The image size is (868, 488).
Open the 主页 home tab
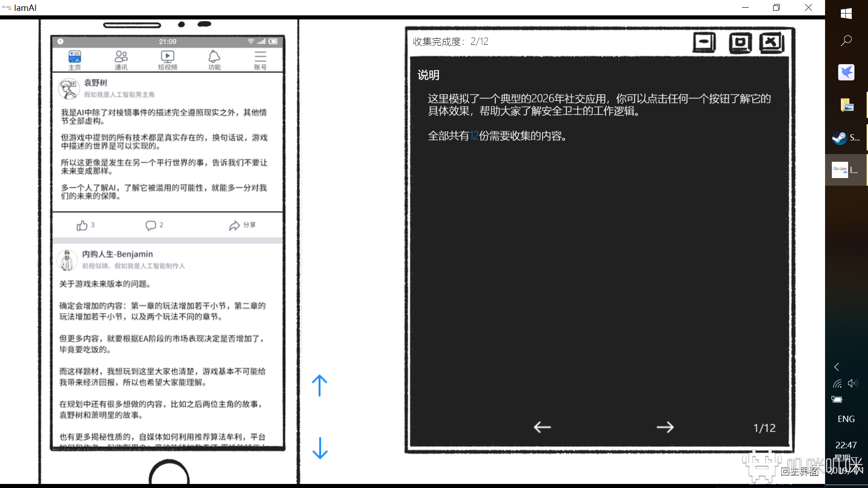(75, 60)
